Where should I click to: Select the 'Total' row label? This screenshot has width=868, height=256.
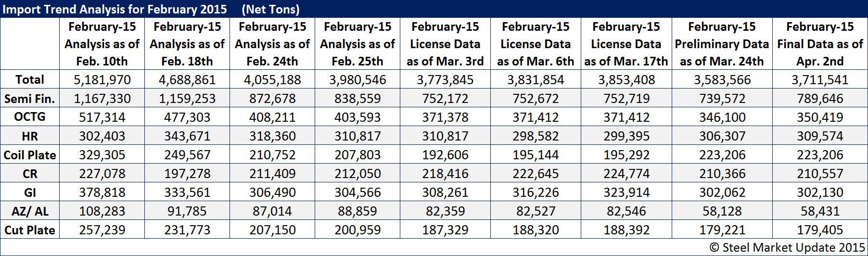coord(30,79)
